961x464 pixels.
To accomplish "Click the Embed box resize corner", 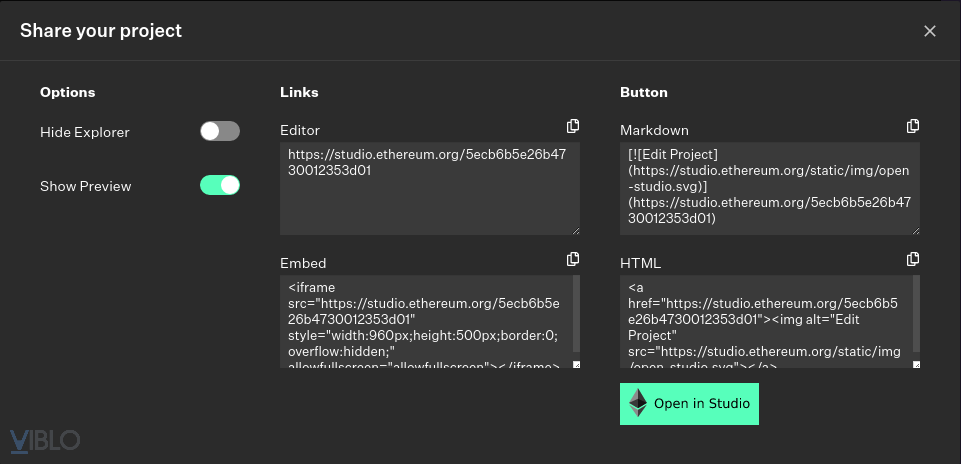I will point(575,364).
